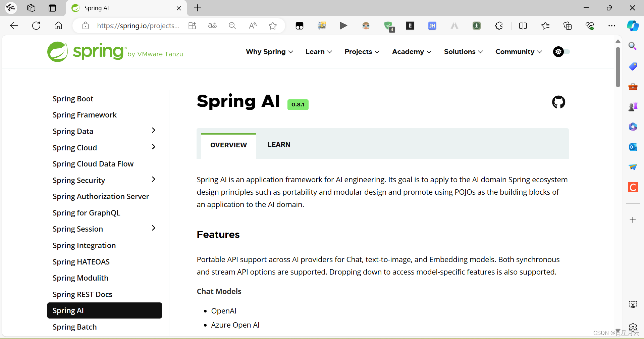Switch to the LEARN tab

click(279, 144)
